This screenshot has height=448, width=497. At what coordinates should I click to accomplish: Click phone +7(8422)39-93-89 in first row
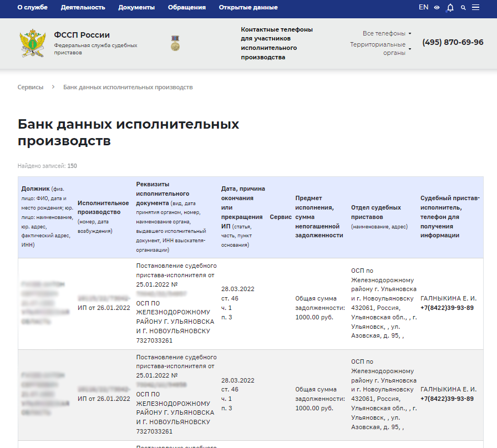pyautogui.click(x=447, y=308)
